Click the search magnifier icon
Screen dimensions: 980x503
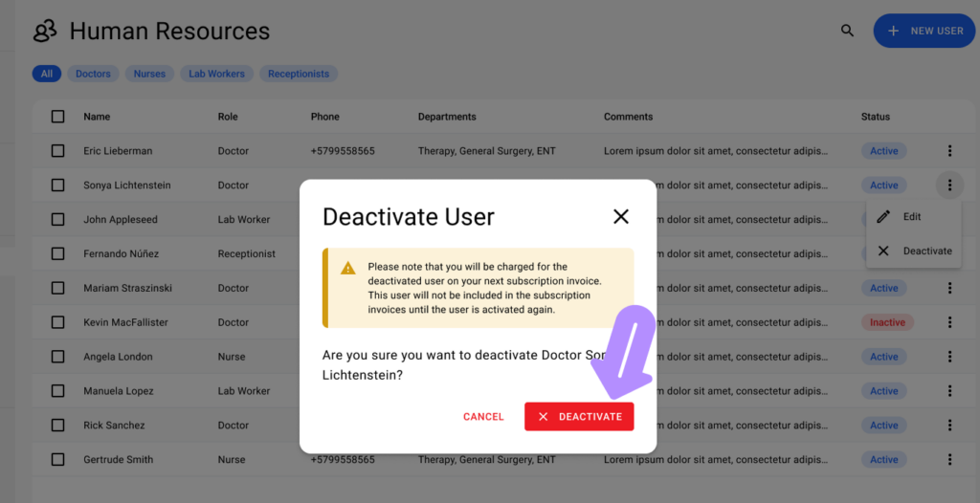pyautogui.click(x=847, y=31)
